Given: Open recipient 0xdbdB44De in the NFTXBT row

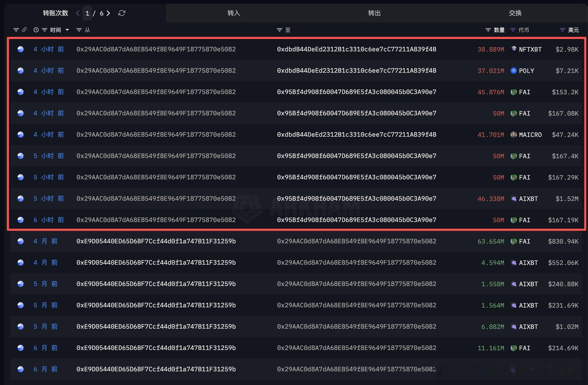Looking at the screenshot, I should click(356, 49).
